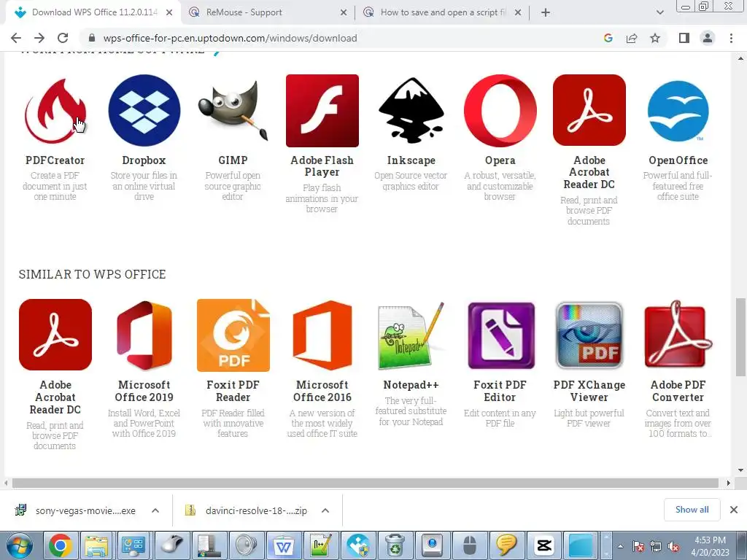Click Show all downloads button
Viewport: 747px width, 560px height.
[x=692, y=510]
